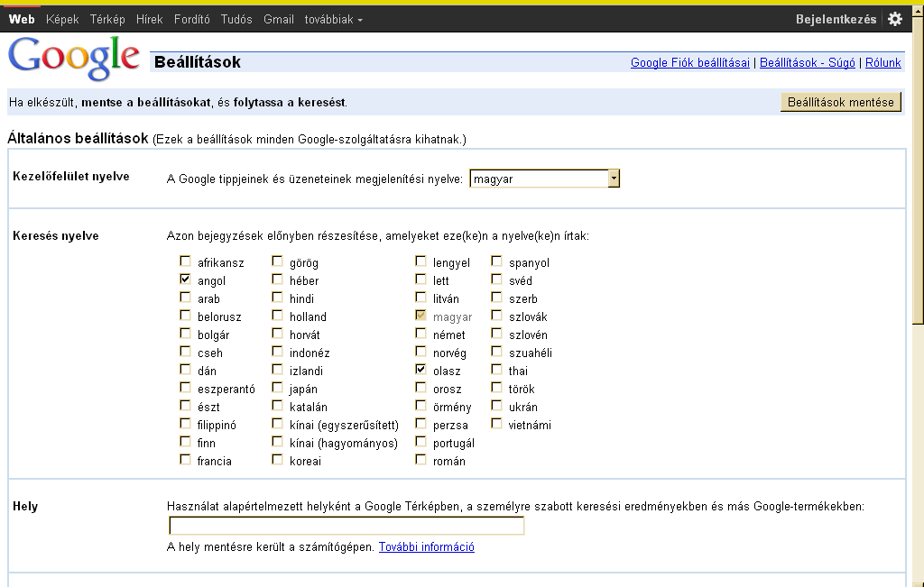Select the perzsa checkbox

420,423
